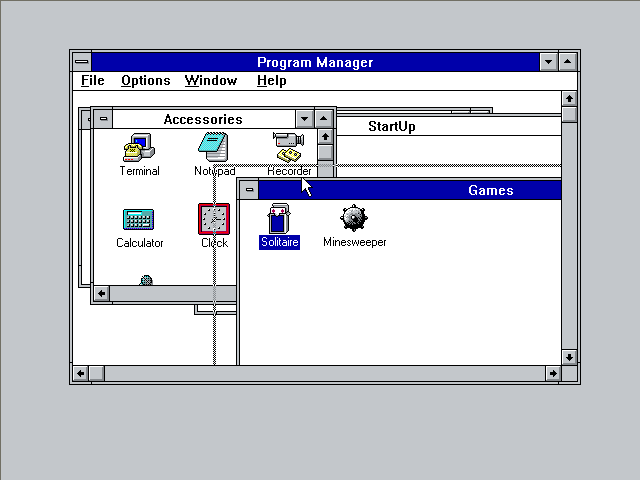Click the Minesweeper label text
Image resolution: width=640 pixels, height=480 pixels.
(354, 242)
